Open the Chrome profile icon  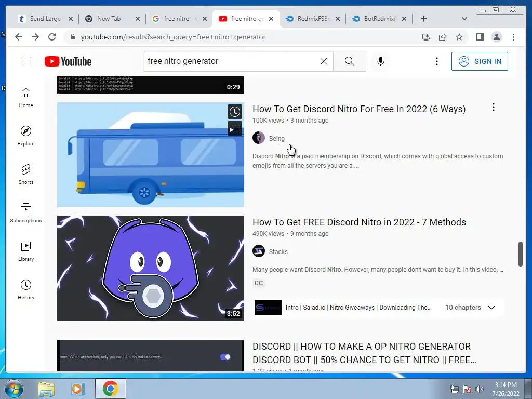(x=496, y=37)
